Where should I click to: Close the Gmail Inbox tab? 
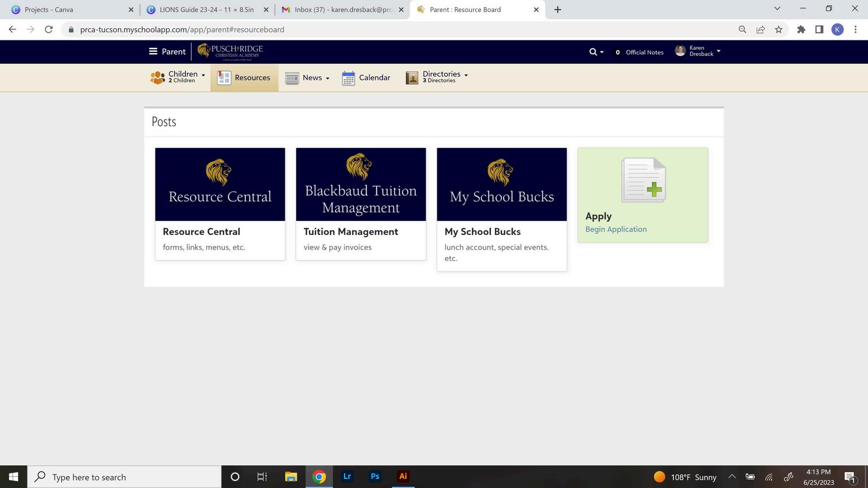(401, 10)
